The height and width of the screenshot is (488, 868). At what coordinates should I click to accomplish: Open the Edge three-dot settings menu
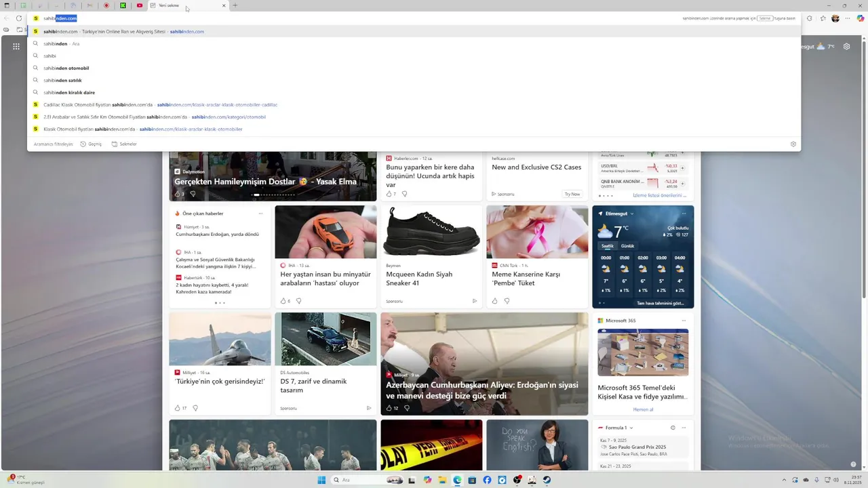point(848,18)
